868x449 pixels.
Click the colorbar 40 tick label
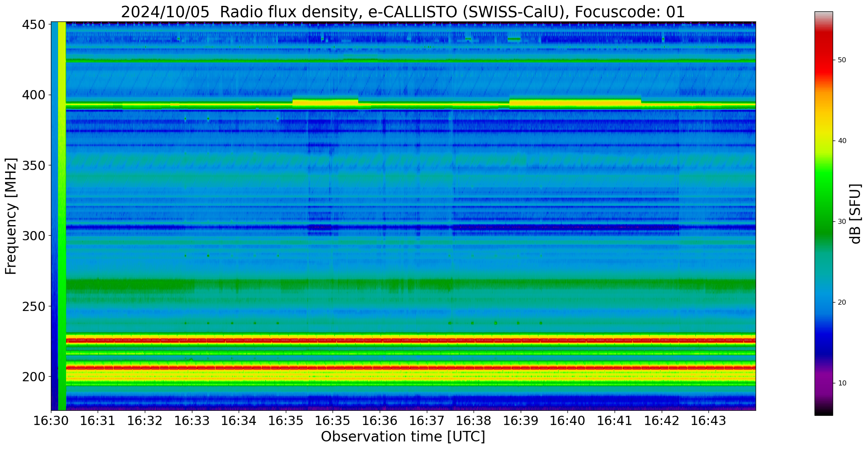tap(842, 141)
